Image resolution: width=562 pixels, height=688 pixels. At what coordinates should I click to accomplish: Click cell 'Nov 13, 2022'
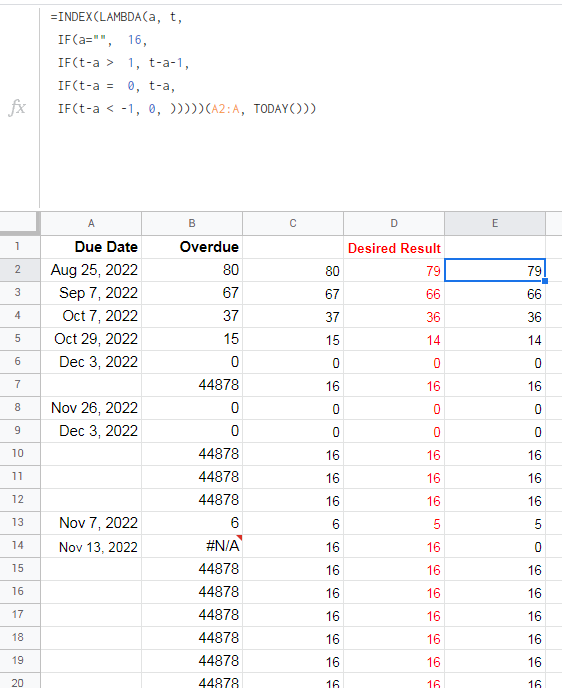(91, 546)
